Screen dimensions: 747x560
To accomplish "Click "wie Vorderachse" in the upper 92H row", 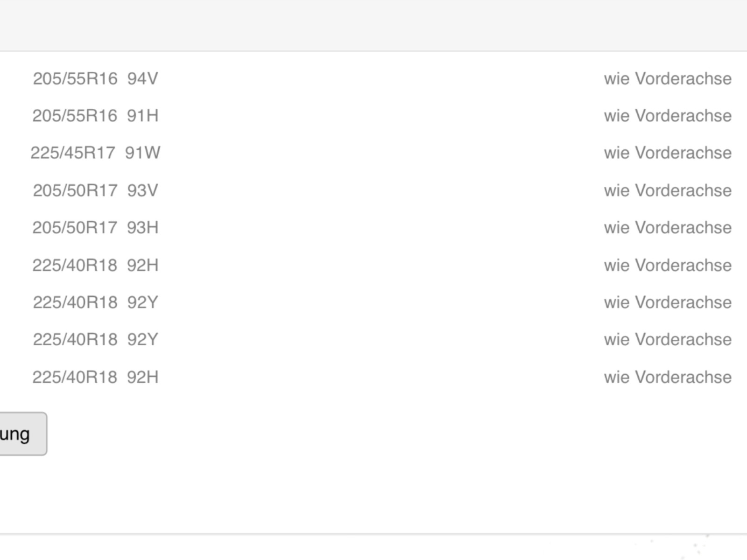I will [668, 265].
